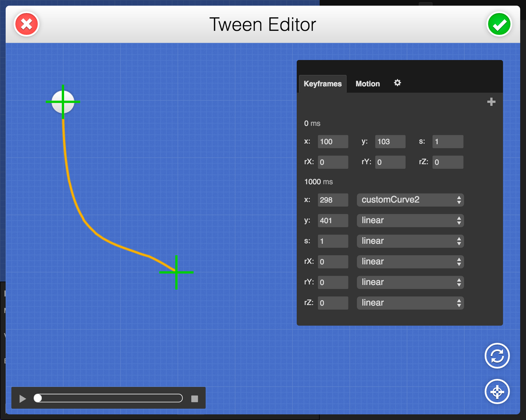Click the 0 ms s scale field
526x420 pixels.
pos(448,142)
